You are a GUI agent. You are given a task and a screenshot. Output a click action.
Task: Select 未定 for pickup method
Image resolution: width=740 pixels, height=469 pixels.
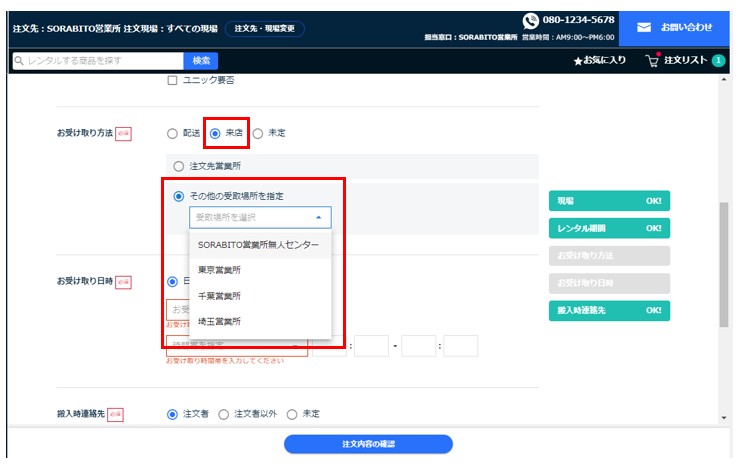tap(257, 133)
